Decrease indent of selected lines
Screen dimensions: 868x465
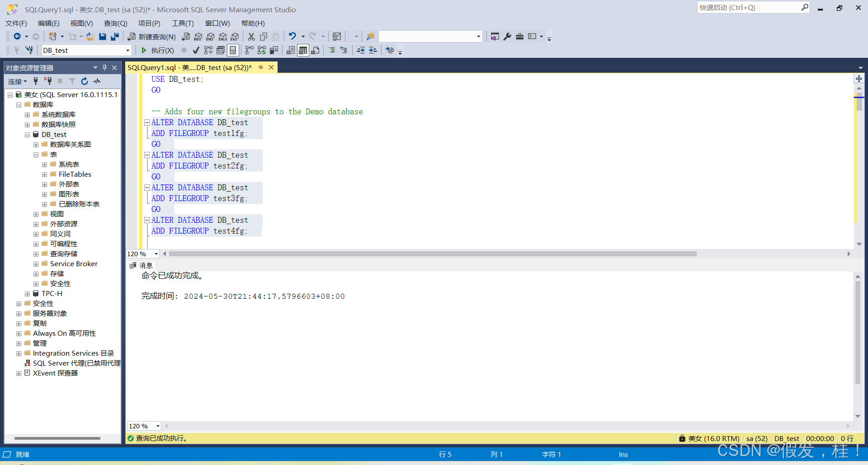361,50
